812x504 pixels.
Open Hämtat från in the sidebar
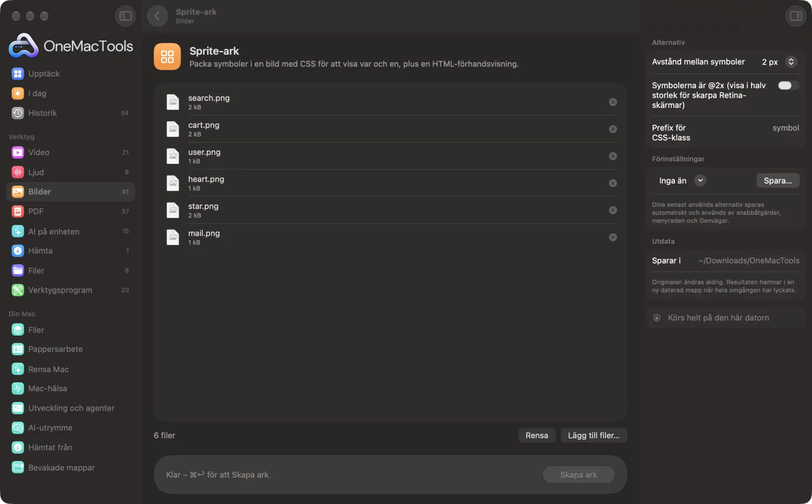[x=71, y=448]
